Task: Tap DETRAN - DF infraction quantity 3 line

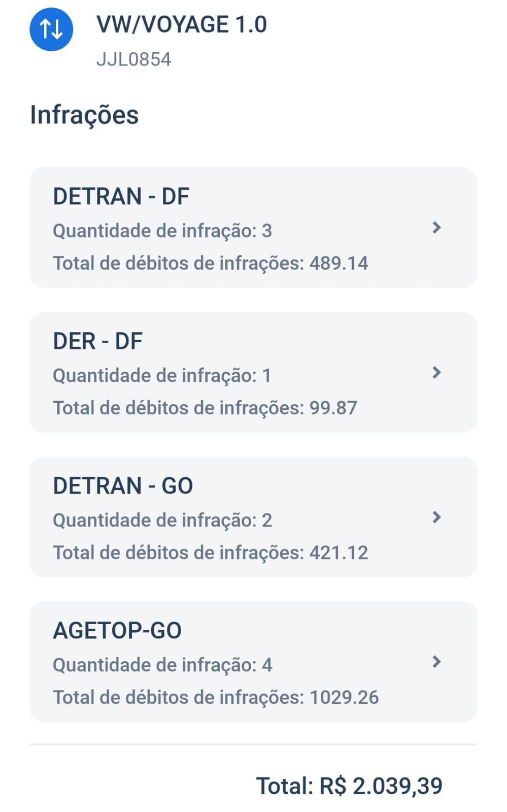Action: pos(162,231)
